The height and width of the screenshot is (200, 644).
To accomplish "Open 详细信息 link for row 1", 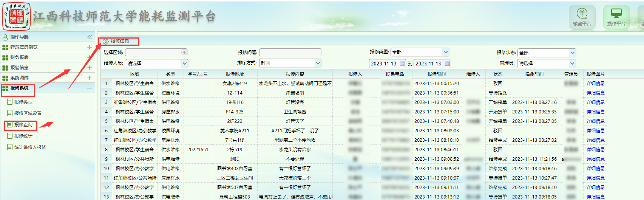I will pyautogui.click(x=595, y=84).
